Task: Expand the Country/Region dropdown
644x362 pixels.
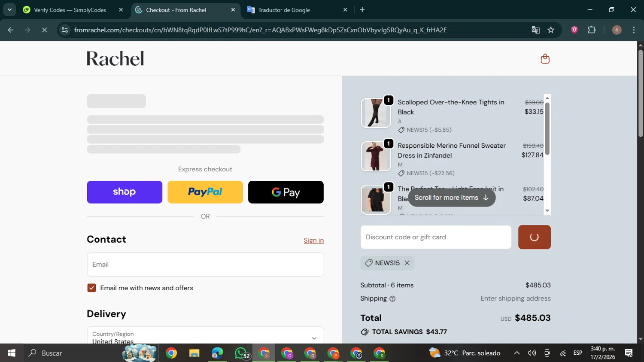Action: click(x=205, y=336)
